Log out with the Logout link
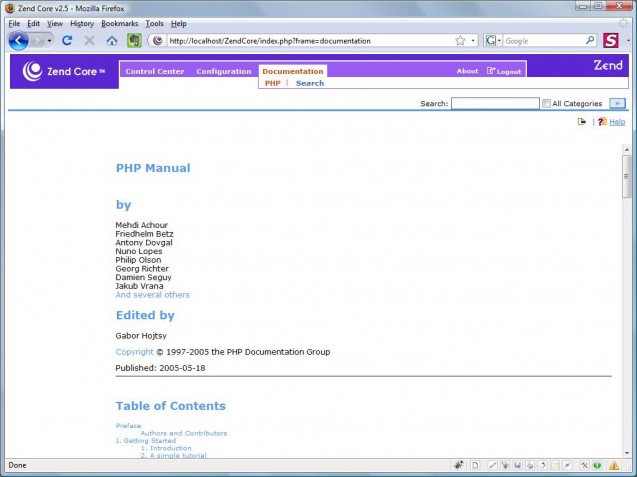Viewport: 637px width, 477px height. pyautogui.click(x=504, y=71)
